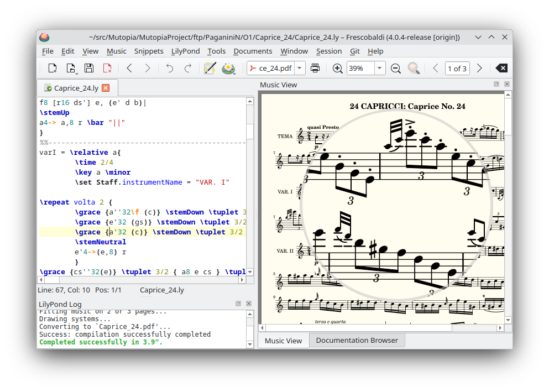Click the editor vertical scrollbar down arrow

point(250,272)
